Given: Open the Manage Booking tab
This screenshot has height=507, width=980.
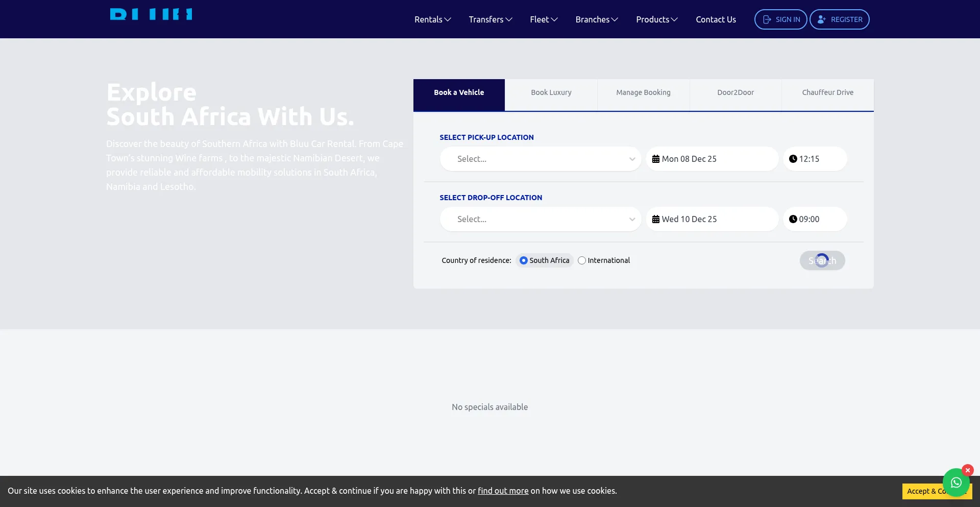Looking at the screenshot, I should click(x=643, y=92).
